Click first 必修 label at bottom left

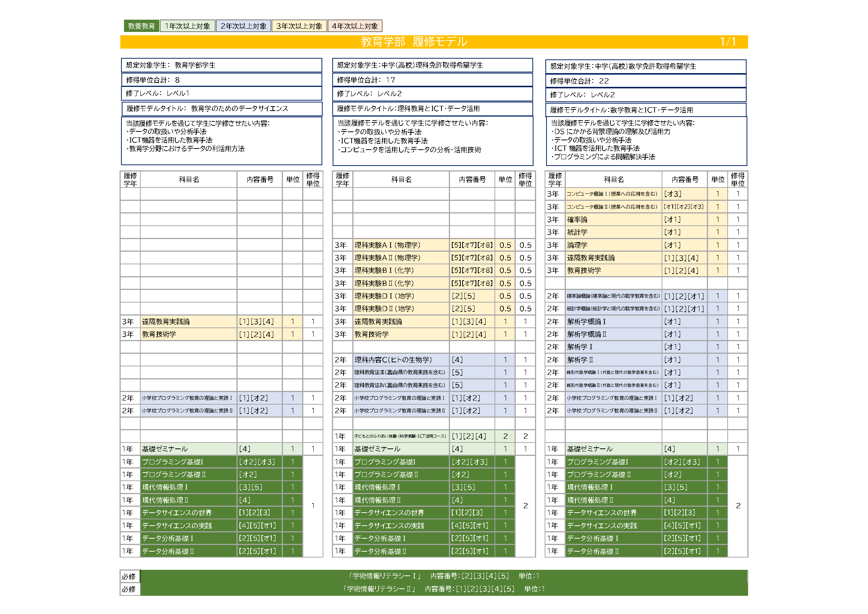point(129,577)
